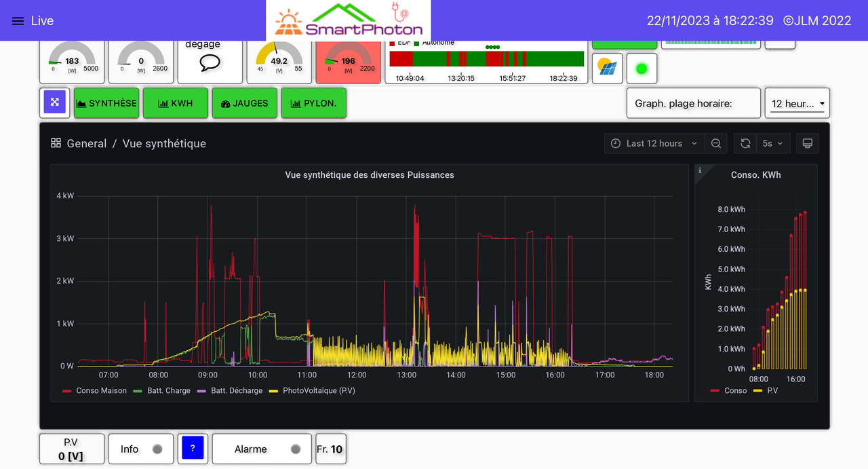Click the 4 kW axis label
The image size is (868, 469).
[x=65, y=195]
